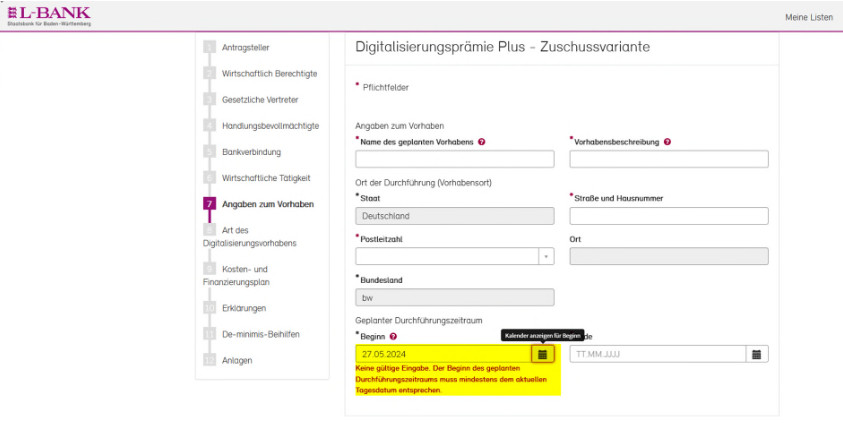Go to step Gesetzliche Vertreter

click(260, 99)
